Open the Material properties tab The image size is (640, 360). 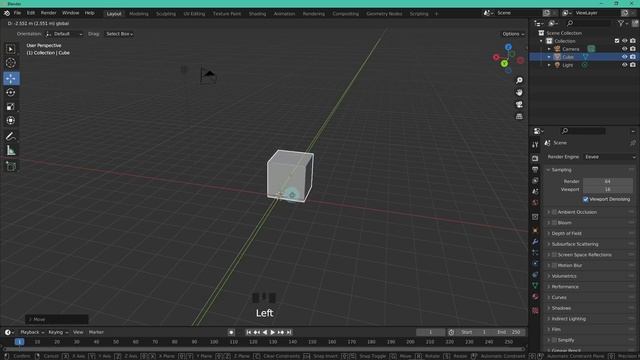coord(535,297)
